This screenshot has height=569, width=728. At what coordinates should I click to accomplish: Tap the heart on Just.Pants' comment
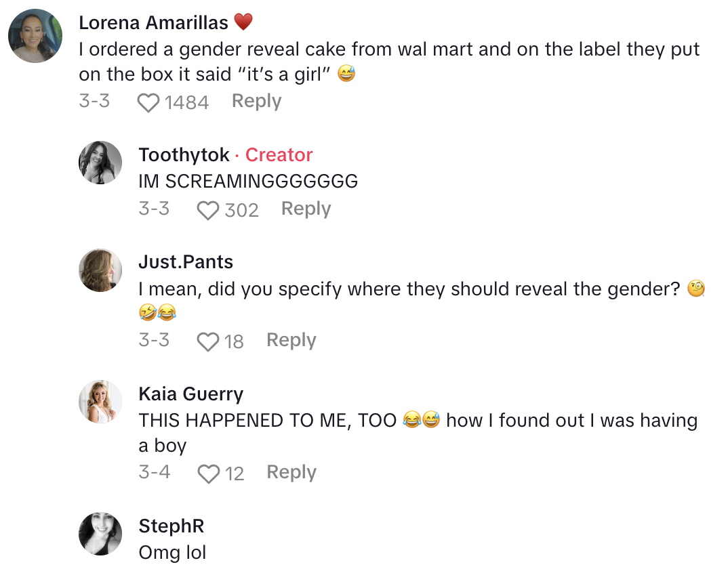(x=208, y=341)
